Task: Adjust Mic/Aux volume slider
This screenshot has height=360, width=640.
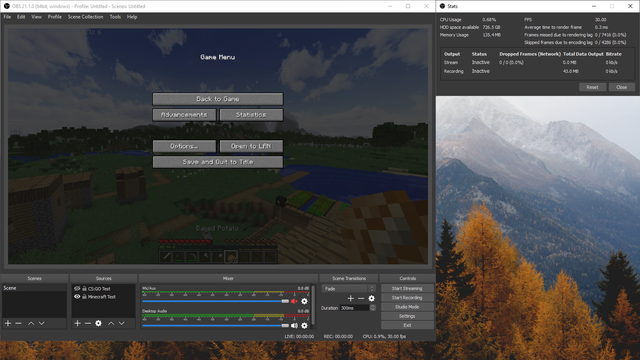Action: click(x=216, y=301)
